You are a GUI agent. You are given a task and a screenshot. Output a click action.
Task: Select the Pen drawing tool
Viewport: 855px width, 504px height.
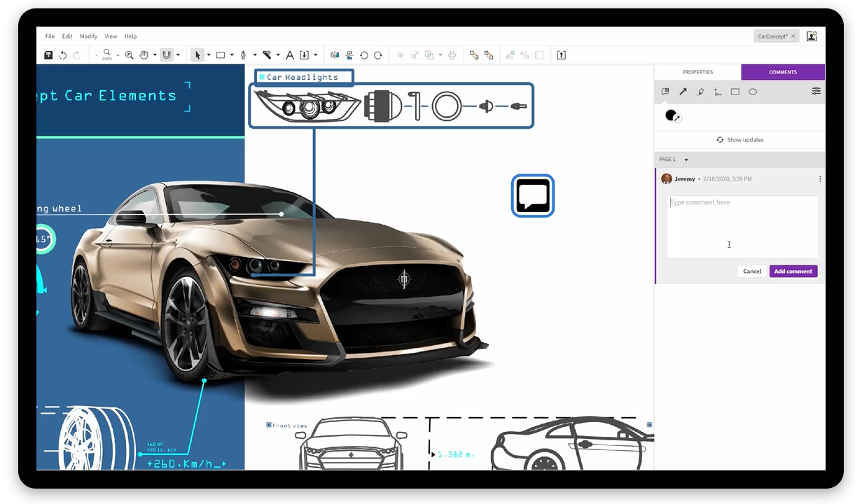click(243, 55)
